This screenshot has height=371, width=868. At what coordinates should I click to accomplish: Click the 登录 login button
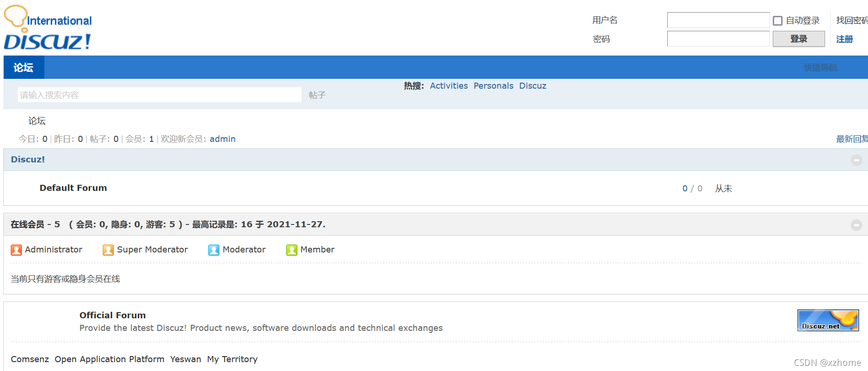pos(798,39)
